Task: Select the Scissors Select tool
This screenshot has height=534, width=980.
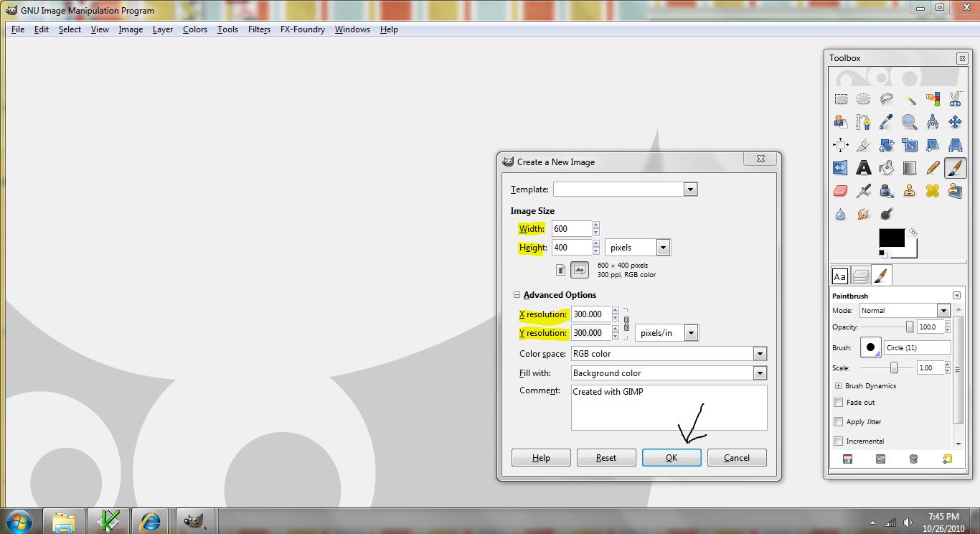Action: (x=955, y=99)
